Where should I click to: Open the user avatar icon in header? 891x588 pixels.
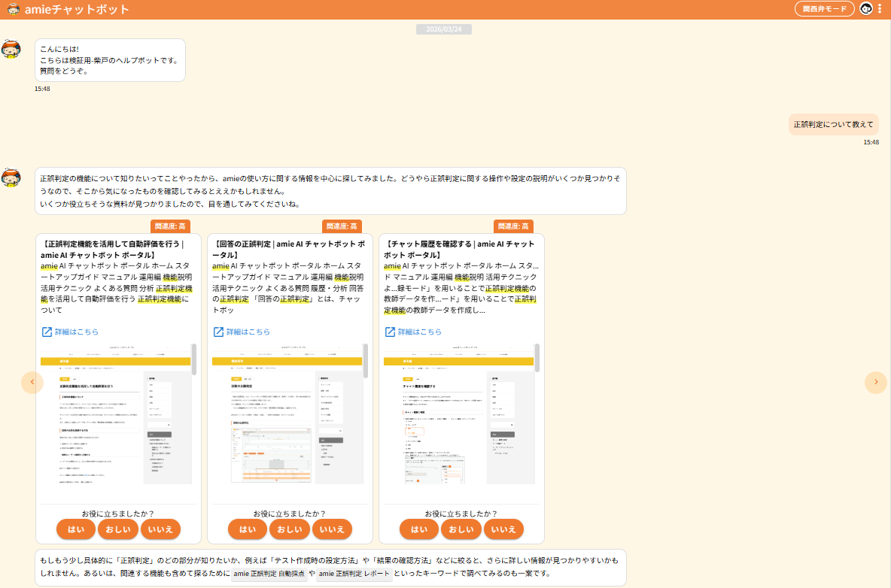pyautogui.click(x=866, y=9)
